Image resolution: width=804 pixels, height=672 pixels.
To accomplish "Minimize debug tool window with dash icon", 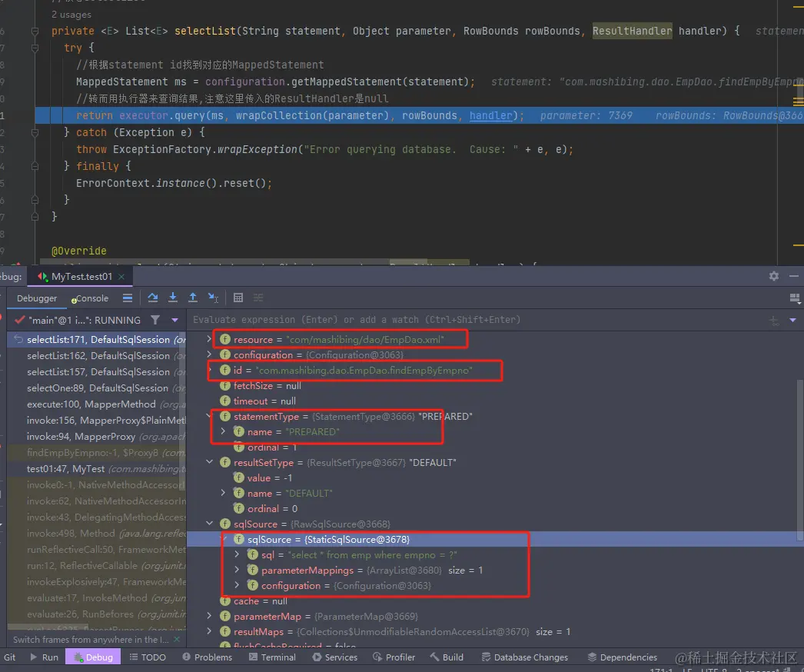I will [794, 276].
